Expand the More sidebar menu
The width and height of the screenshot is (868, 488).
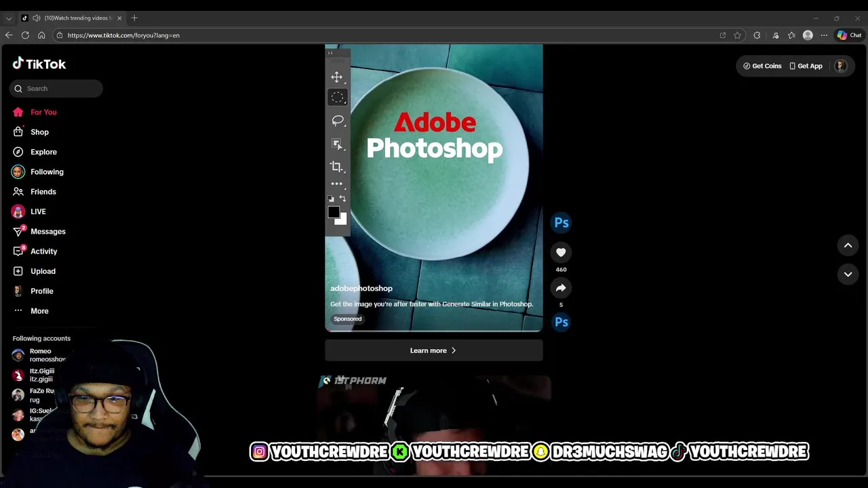click(39, 311)
